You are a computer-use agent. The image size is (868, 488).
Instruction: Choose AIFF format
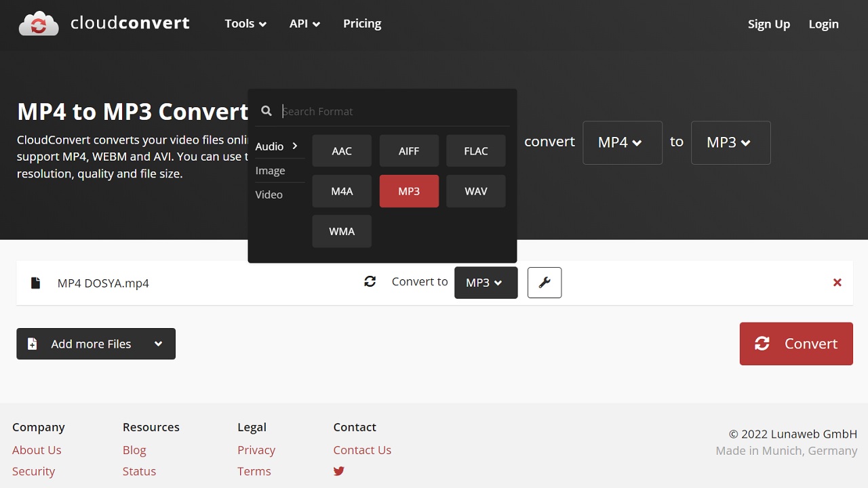[409, 151]
